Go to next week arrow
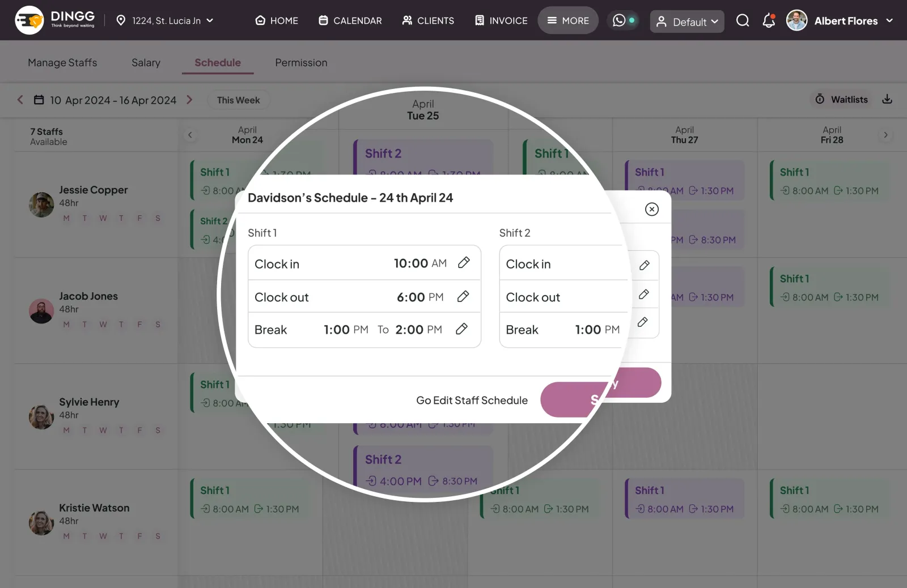The width and height of the screenshot is (907, 588). 189,100
